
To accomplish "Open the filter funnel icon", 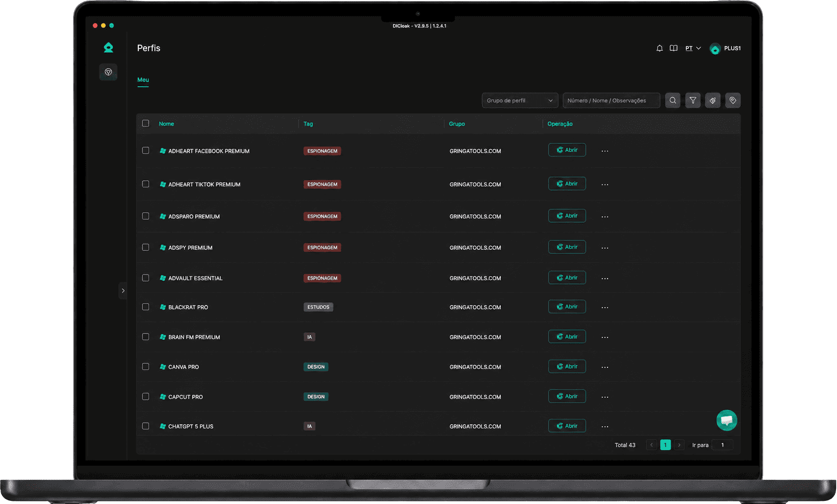I will pyautogui.click(x=693, y=100).
